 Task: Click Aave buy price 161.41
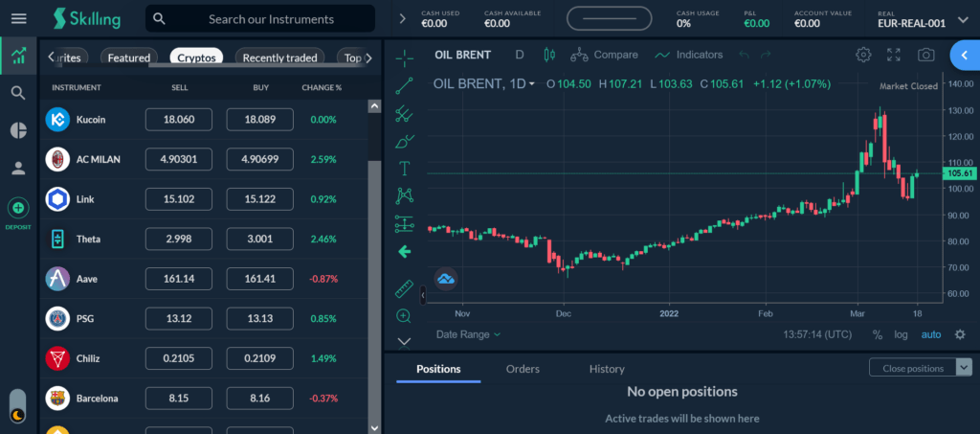pos(260,279)
